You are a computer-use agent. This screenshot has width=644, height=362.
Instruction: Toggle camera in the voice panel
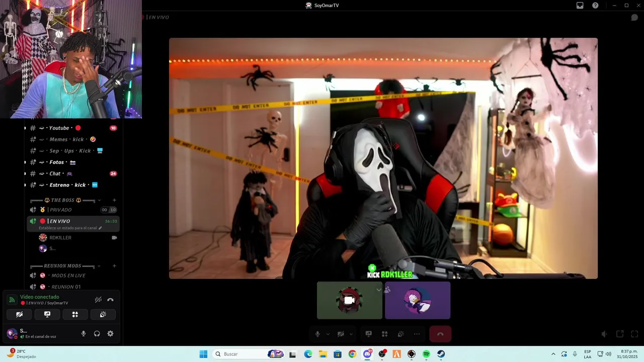point(19,315)
